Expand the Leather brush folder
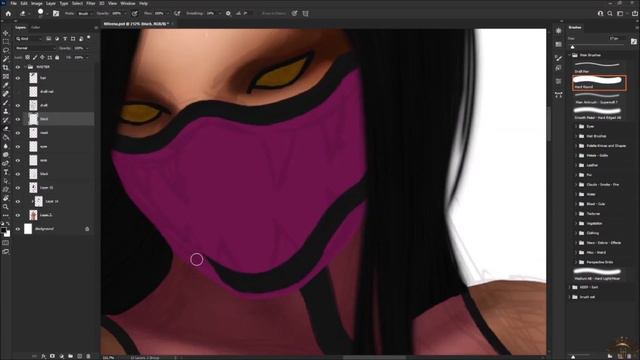This screenshot has width=640, height=360. pos(576,165)
